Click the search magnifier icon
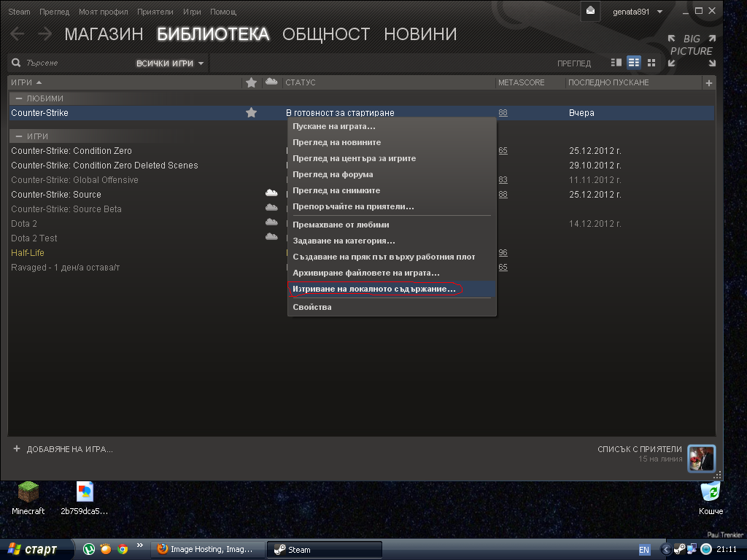The height and width of the screenshot is (560, 747). pos(16,63)
